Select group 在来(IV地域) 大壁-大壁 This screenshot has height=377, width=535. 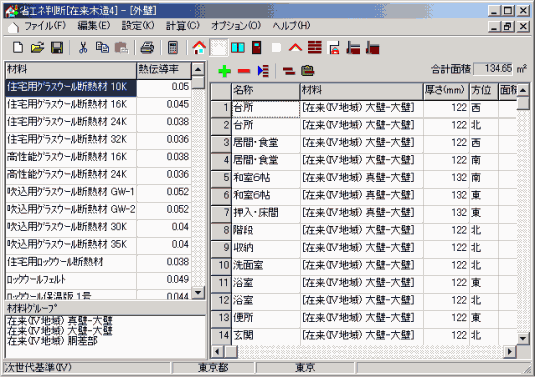click(59, 330)
